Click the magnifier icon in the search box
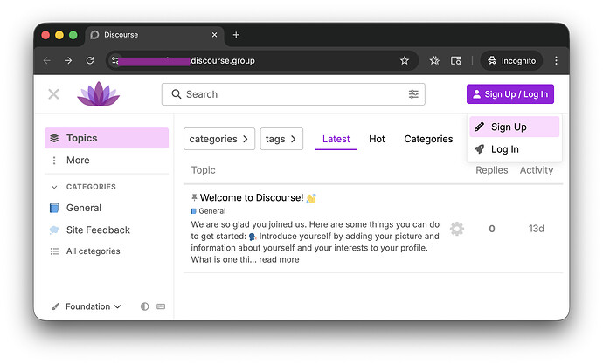 click(177, 94)
